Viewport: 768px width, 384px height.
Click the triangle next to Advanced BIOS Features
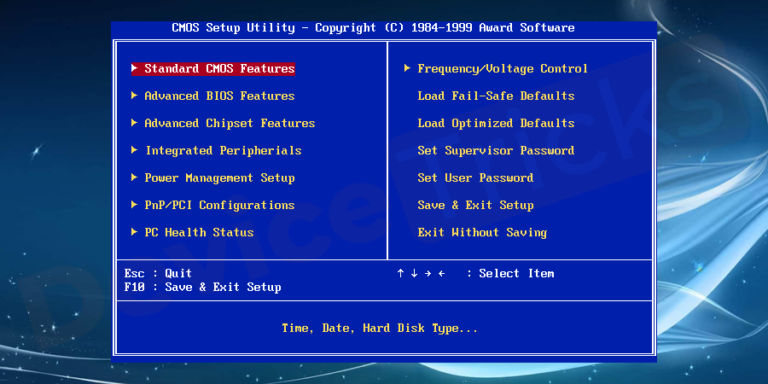pyautogui.click(x=134, y=96)
